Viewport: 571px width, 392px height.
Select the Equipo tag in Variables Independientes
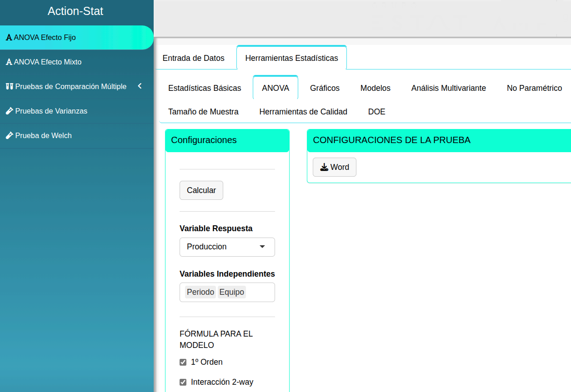[232, 292]
